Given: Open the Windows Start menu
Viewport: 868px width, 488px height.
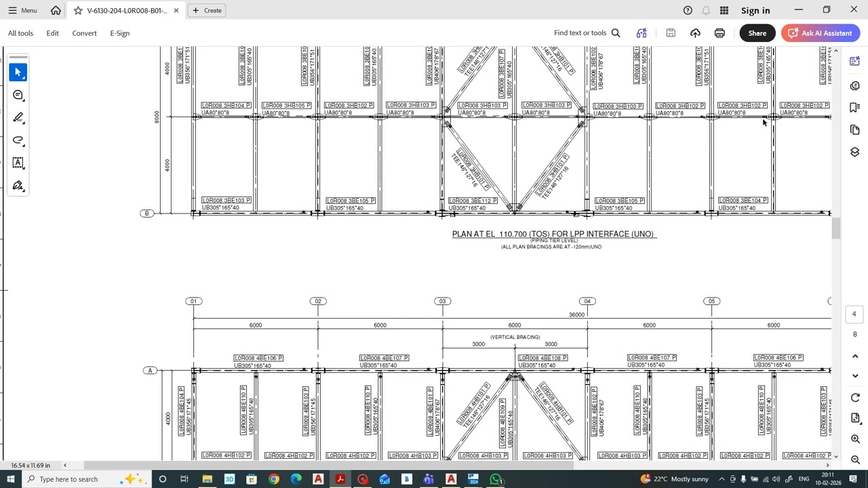Looking at the screenshot, I should tap(11, 479).
